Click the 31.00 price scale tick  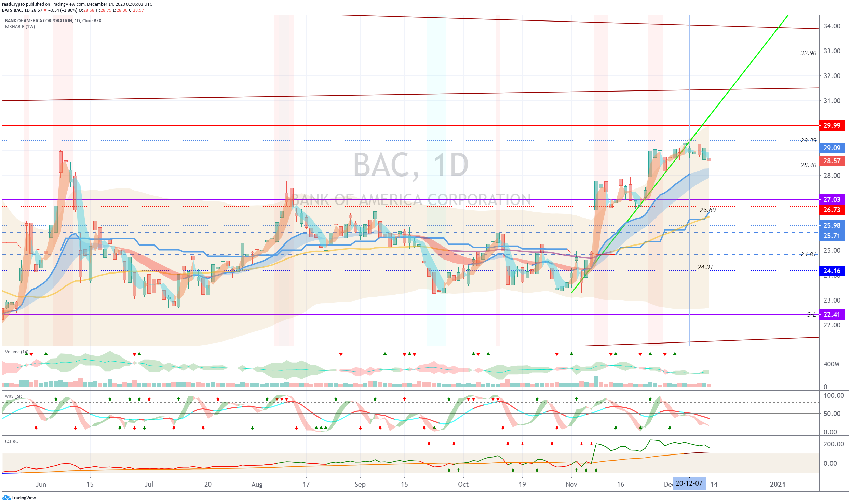tap(832, 101)
